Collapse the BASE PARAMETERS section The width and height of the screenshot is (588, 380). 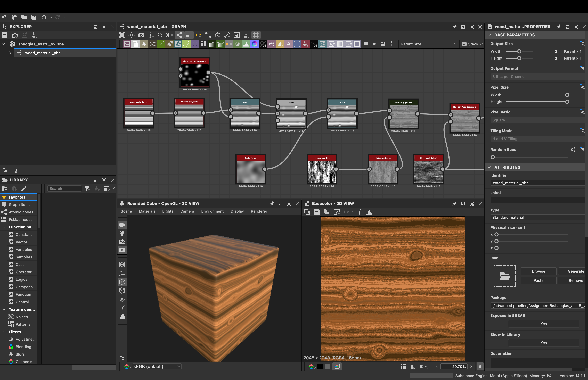click(x=489, y=35)
